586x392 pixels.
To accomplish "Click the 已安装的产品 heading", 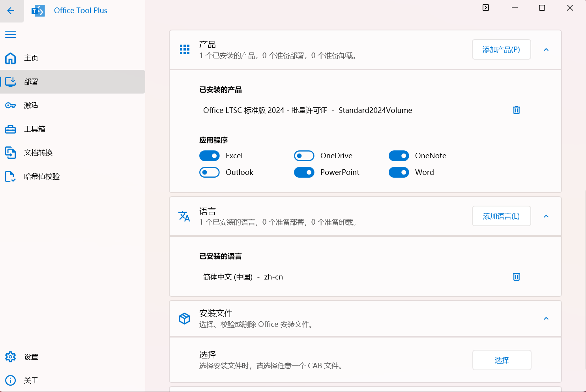I will pyautogui.click(x=221, y=90).
